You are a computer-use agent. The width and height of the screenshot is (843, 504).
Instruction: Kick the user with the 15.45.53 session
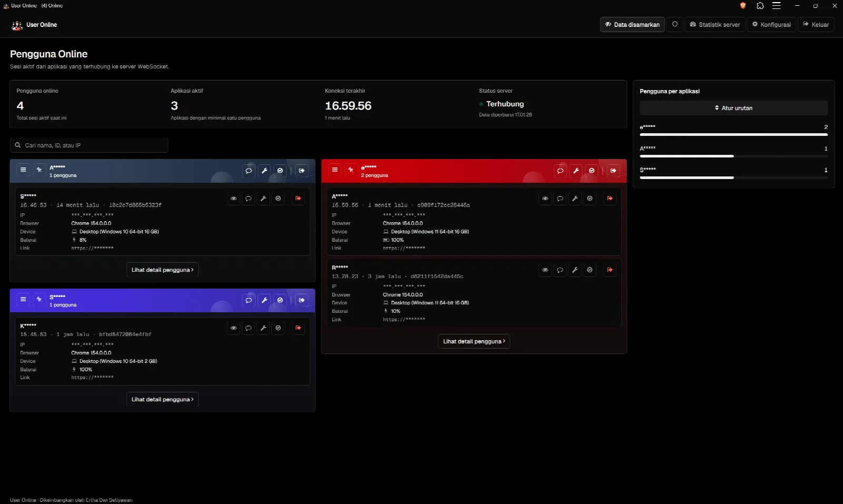[x=298, y=328]
